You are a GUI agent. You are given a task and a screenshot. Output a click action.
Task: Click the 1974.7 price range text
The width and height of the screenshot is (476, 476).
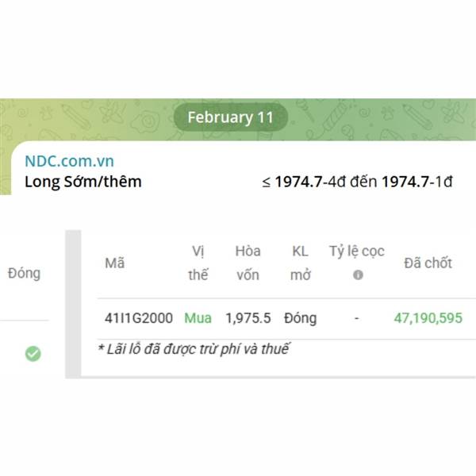357,181
